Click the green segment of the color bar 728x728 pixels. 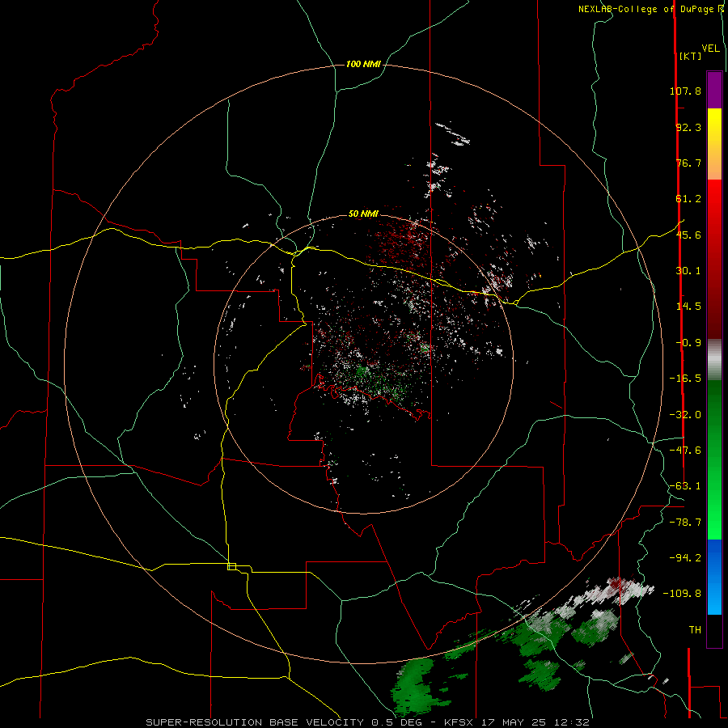click(714, 459)
